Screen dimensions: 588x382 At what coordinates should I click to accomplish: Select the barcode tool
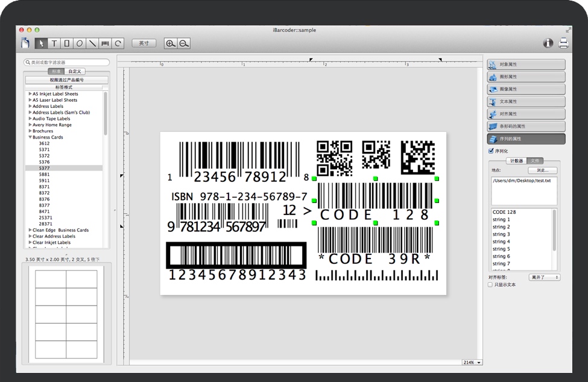click(105, 43)
